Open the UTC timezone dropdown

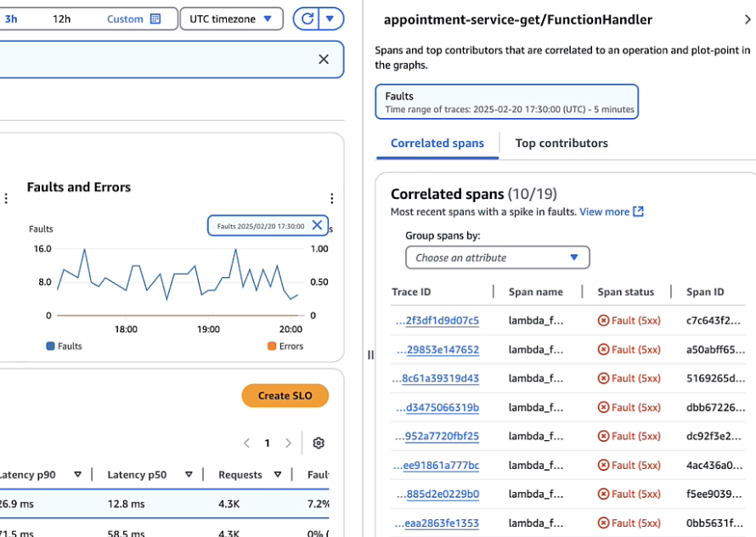(x=231, y=18)
